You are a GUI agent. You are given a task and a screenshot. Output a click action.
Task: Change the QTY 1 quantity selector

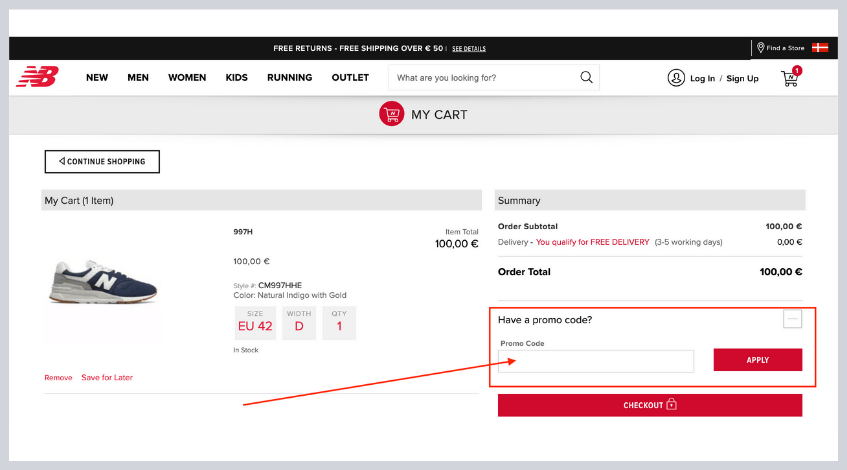pyautogui.click(x=339, y=323)
